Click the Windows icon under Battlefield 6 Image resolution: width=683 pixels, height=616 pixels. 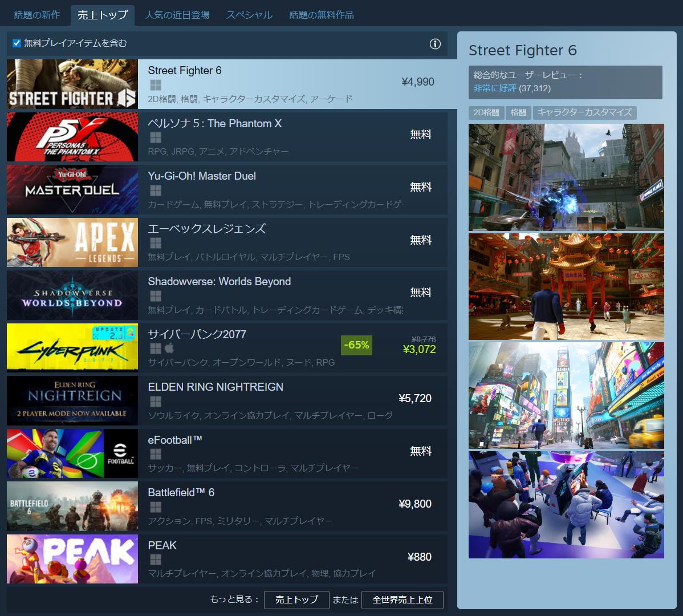[155, 507]
